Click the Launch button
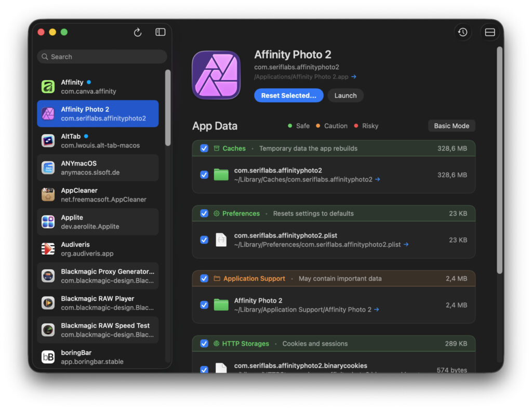 pos(345,96)
